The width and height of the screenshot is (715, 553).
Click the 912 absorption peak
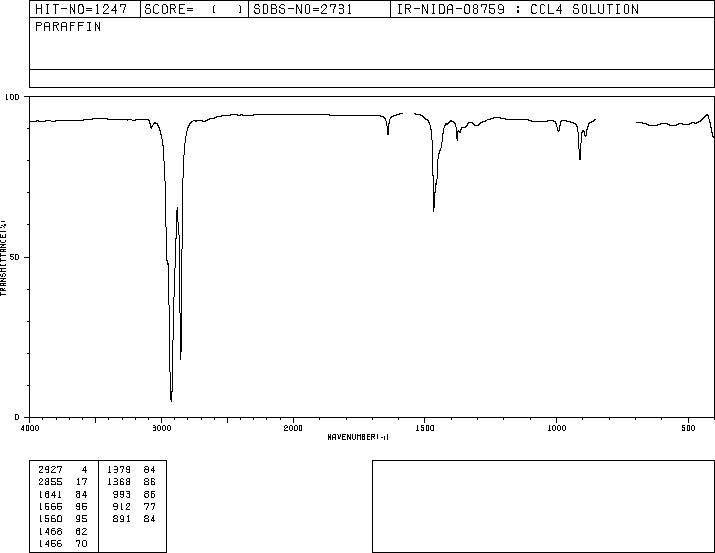point(580,158)
